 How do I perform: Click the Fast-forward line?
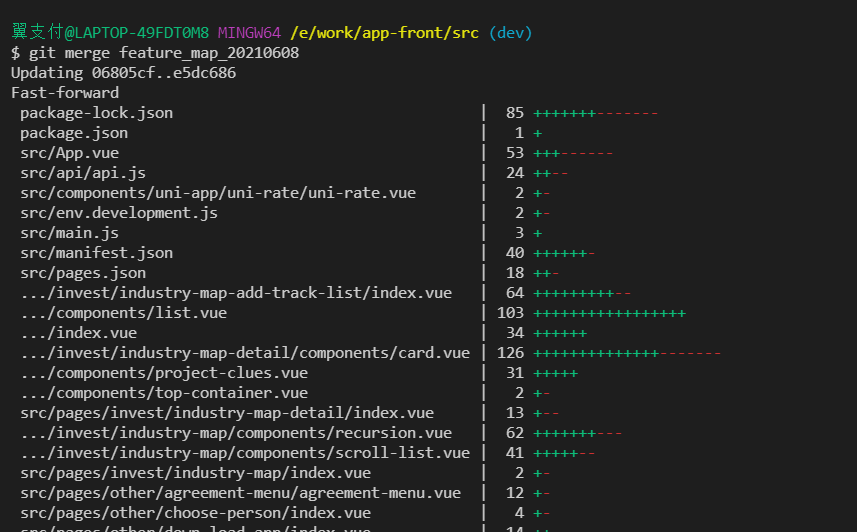pos(65,93)
